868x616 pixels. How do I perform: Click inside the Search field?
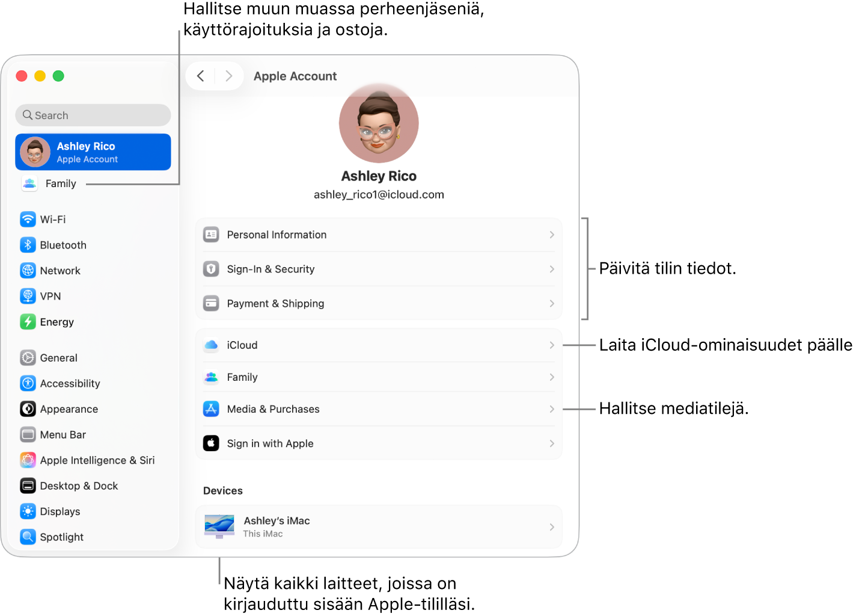(x=93, y=115)
